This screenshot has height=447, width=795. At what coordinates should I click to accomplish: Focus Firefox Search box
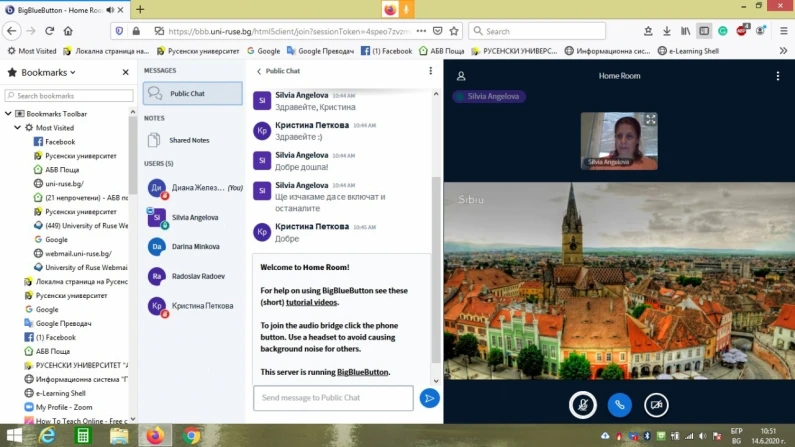[x=537, y=31]
